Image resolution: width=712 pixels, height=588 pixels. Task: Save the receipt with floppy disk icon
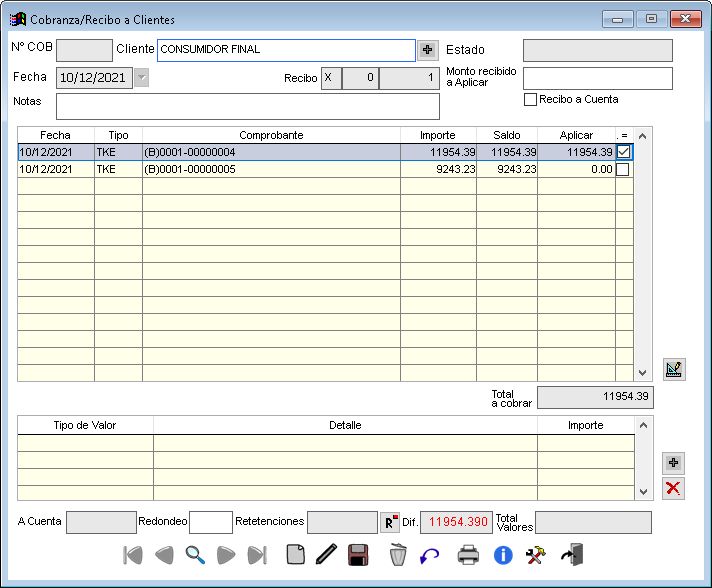(x=358, y=555)
